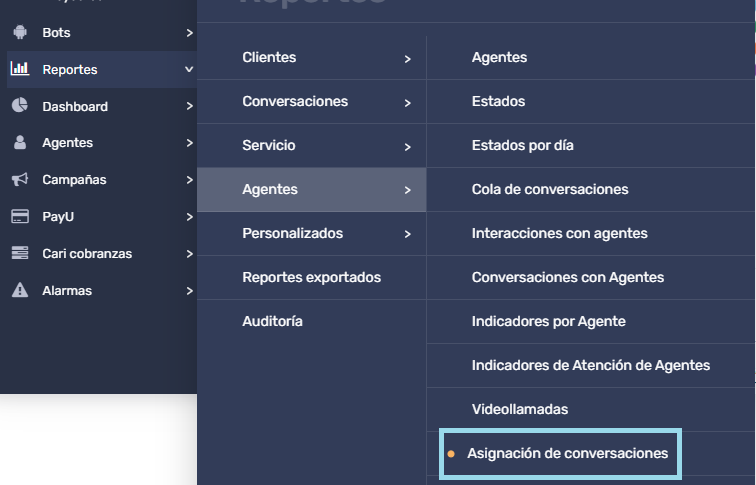Image resolution: width=756 pixels, height=485 pixels.
Task: Click the Reportes bar chart icon
Action: point(20,68)
